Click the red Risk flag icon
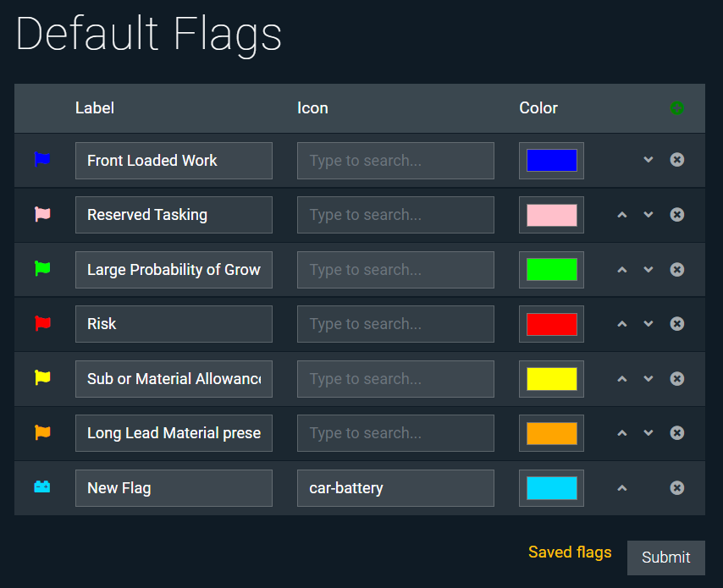Image resolution: width=723 pixels, height=588 pixels. pyautogui.click(x=42, y=323)
